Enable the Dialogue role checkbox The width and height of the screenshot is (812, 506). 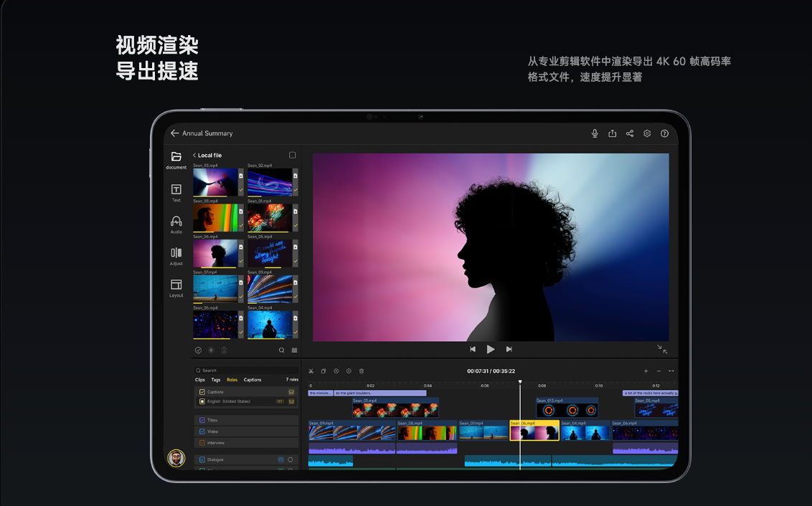[x=202, y=459]
